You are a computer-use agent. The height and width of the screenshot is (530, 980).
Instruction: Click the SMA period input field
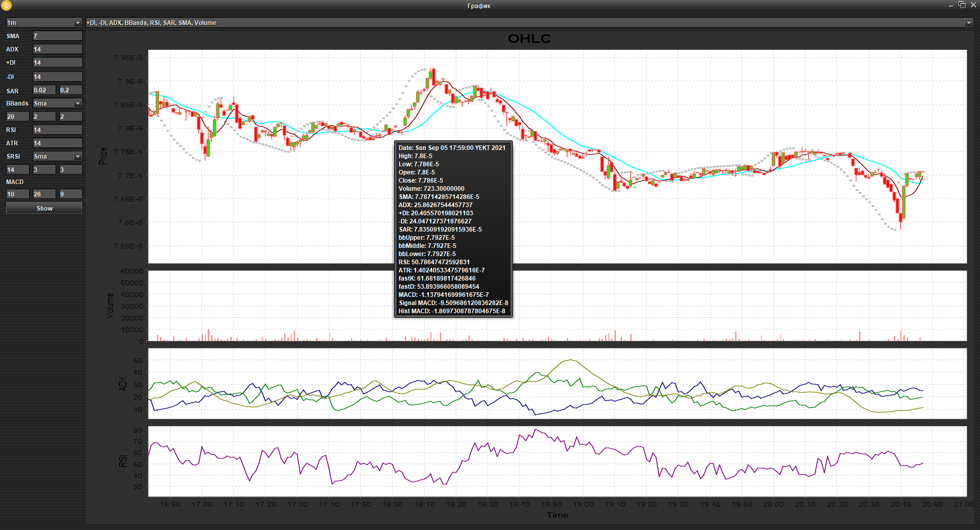pyautogui.click(x=57, y=36)
